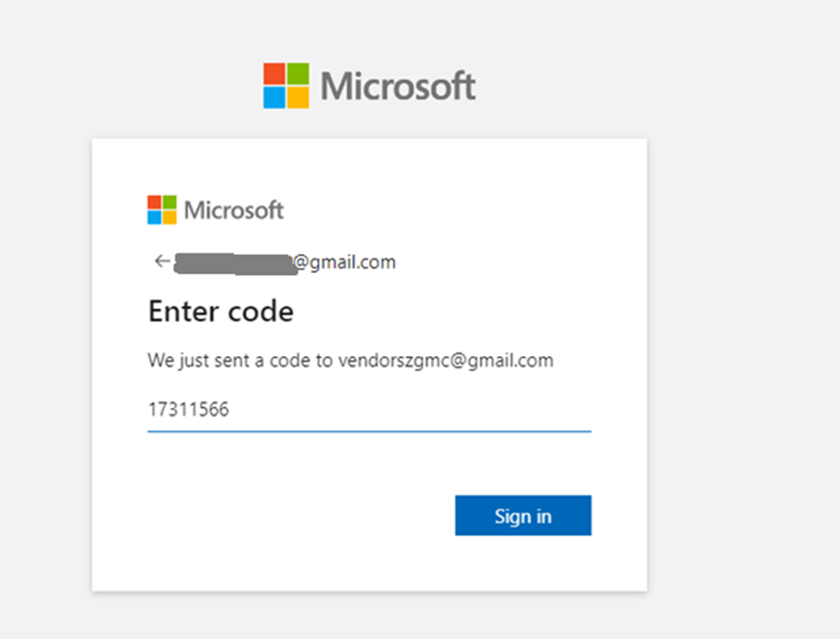
Task: Click the blue square of the large logo
Action: [274, 98]
